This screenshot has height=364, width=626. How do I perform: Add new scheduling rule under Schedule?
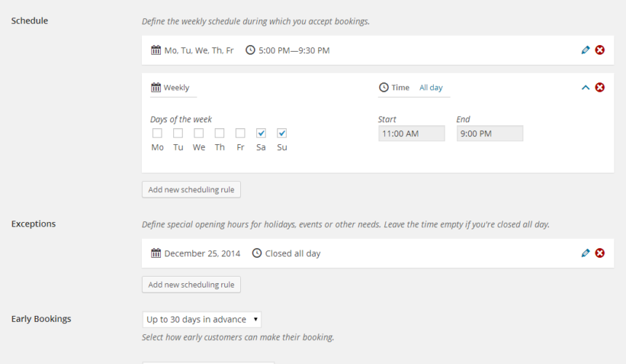pyautogui.click(x=191, y=189)
